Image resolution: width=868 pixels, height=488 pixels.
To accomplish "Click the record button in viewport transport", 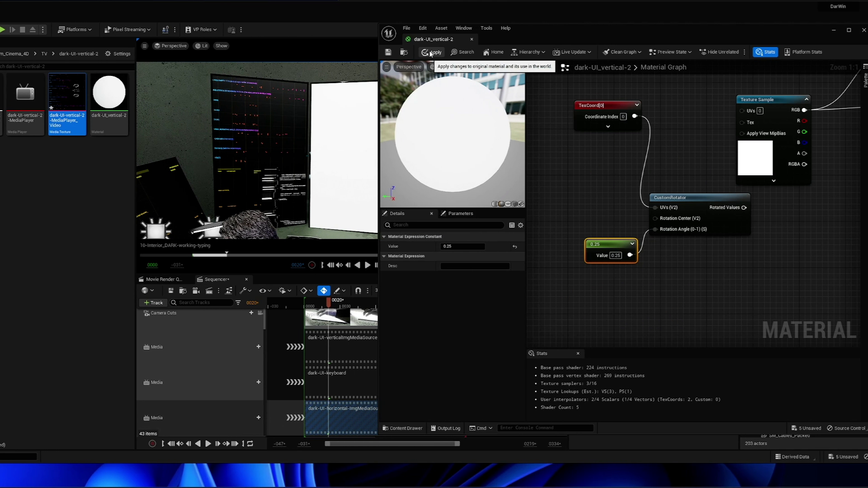I will [x=312, y=265].
